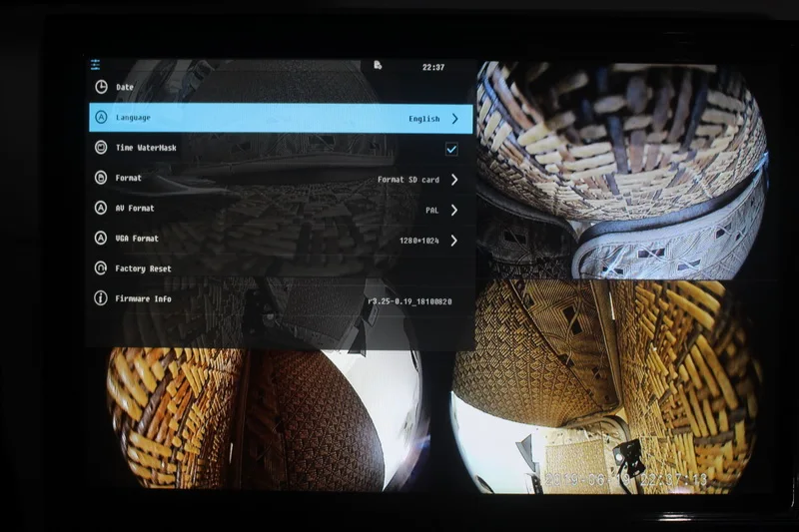Click the Format SD card text
The height and width of the screenshot is (532, 799).
tap(408, 180)
